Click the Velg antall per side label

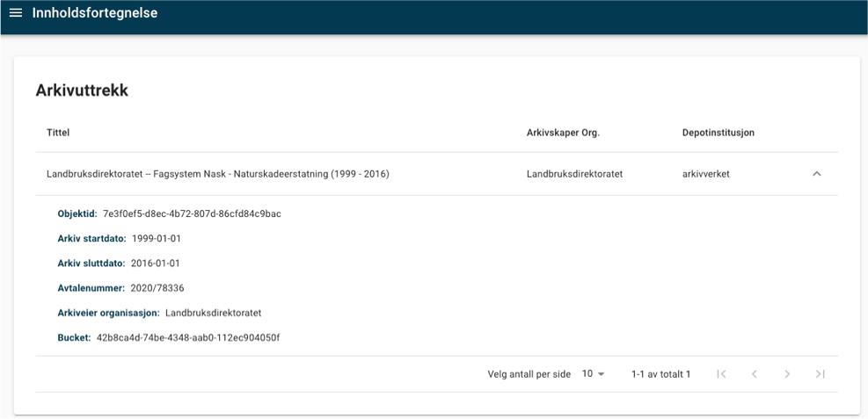click(529, 374)
